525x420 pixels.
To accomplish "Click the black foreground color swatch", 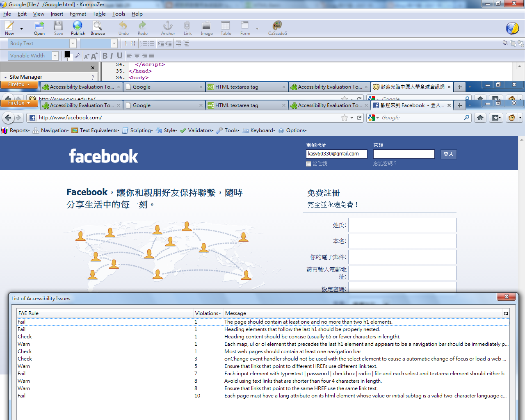I will 67,54.
